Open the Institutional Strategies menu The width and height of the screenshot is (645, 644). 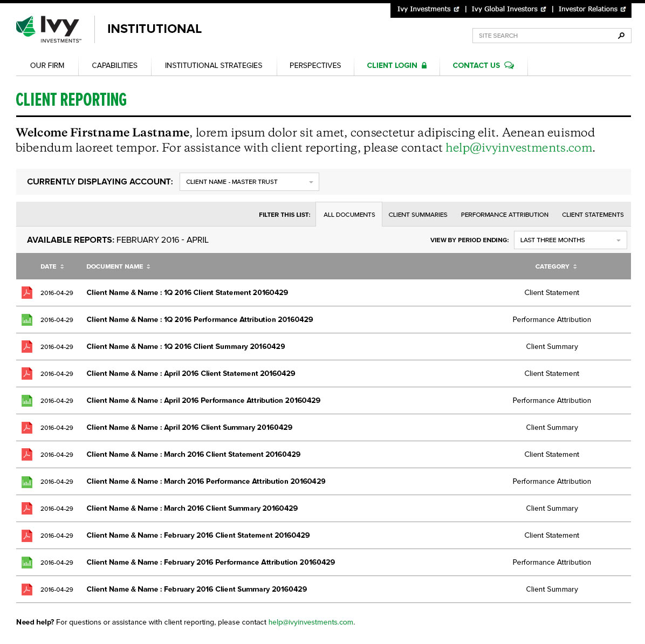[214, 65]
